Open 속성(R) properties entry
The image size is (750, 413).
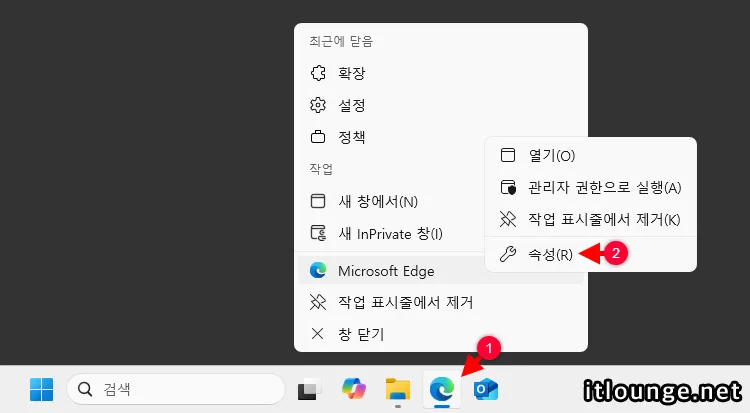(591, 254)
